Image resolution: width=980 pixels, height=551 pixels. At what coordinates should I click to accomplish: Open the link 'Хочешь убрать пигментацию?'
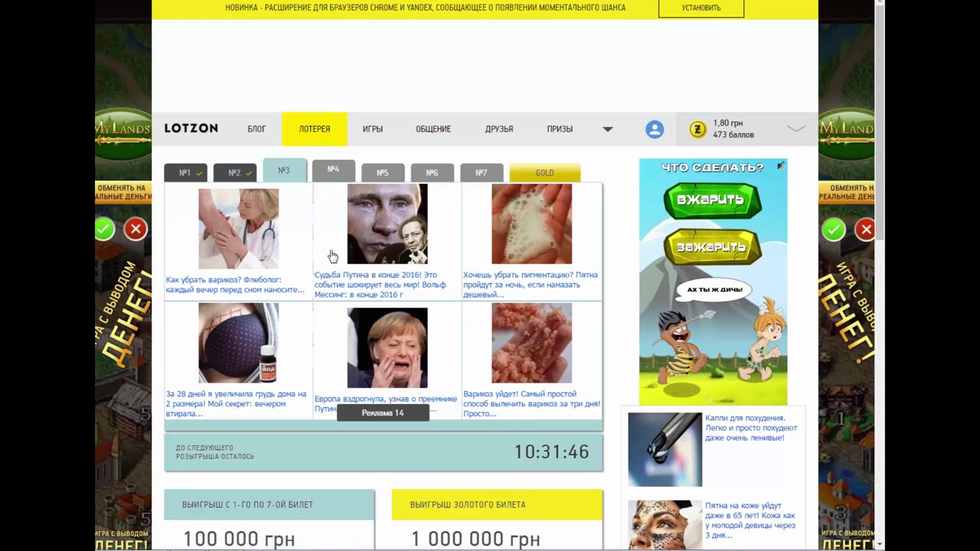[530, 285]
